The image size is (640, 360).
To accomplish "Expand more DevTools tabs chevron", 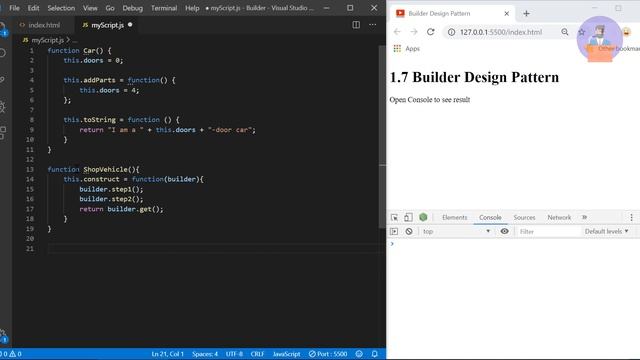I will pos(584,218).
